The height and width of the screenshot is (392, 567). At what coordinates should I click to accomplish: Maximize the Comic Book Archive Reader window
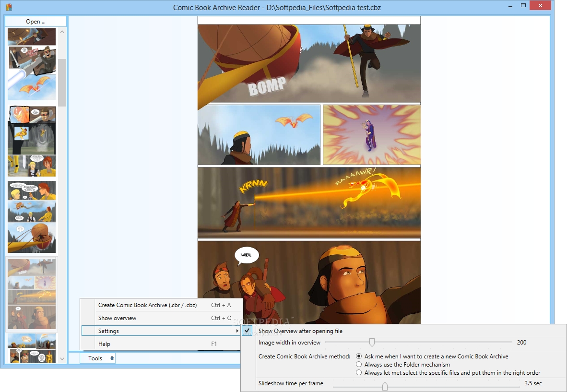pos(523,5)
